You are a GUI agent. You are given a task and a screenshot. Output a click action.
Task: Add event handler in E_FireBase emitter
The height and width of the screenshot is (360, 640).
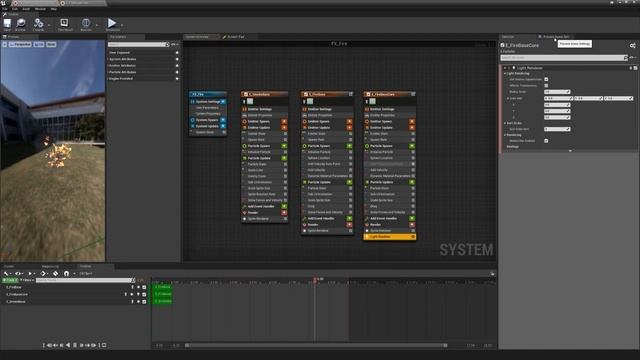[349, 219]
